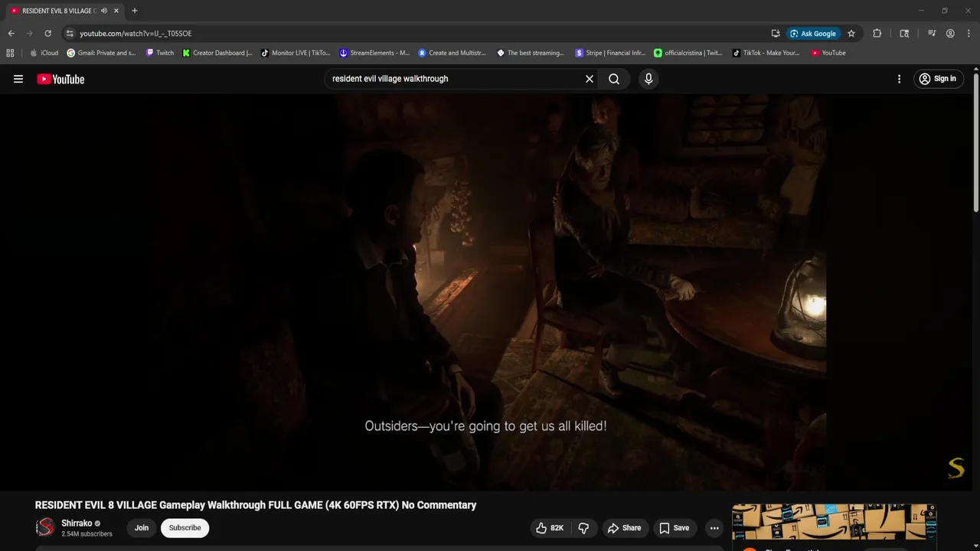Open officialcristina Twitch bookmark
Image resolution: width=980 pixels, height=551 pixels.
tap(688, 53)
